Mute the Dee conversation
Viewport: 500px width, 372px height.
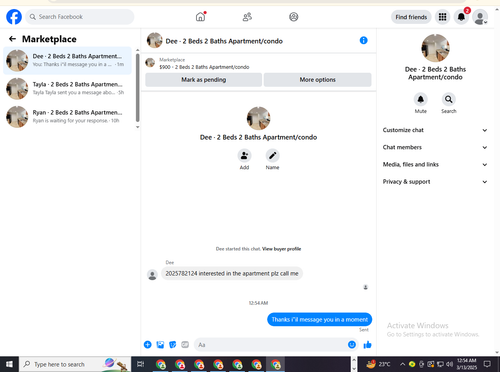pyautogui.click(x=421, y=99)
